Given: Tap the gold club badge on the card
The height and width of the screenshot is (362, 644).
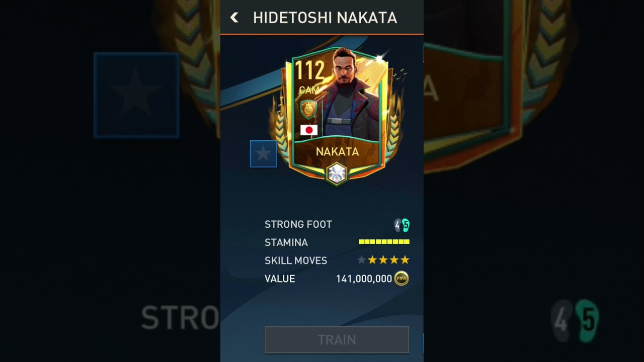Looking at the screenshot, I should pos(308,109).
